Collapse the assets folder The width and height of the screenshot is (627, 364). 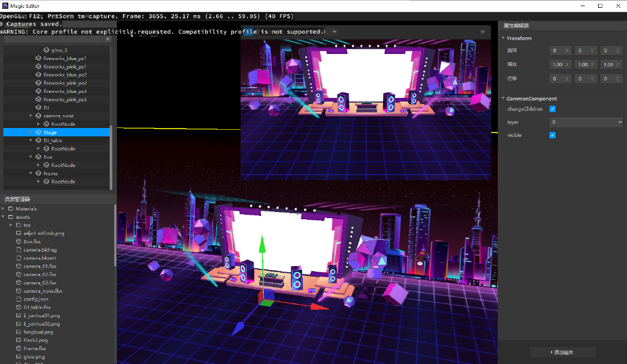pyautogui.click(x=3, y=217)
